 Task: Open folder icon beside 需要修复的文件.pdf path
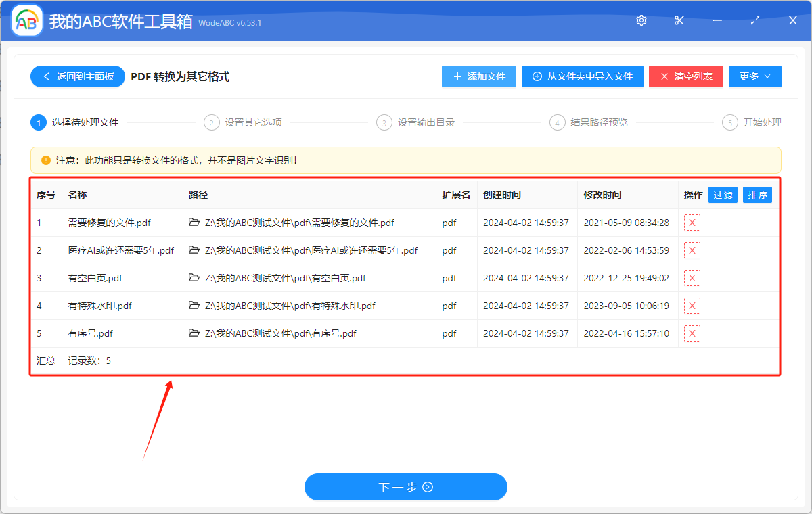[x=194, y=223]
